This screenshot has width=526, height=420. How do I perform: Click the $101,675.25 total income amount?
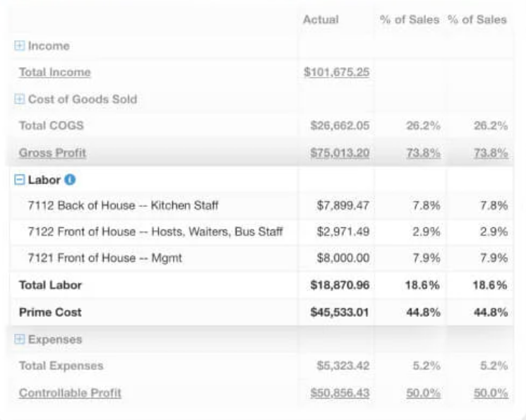pos(336,72)
